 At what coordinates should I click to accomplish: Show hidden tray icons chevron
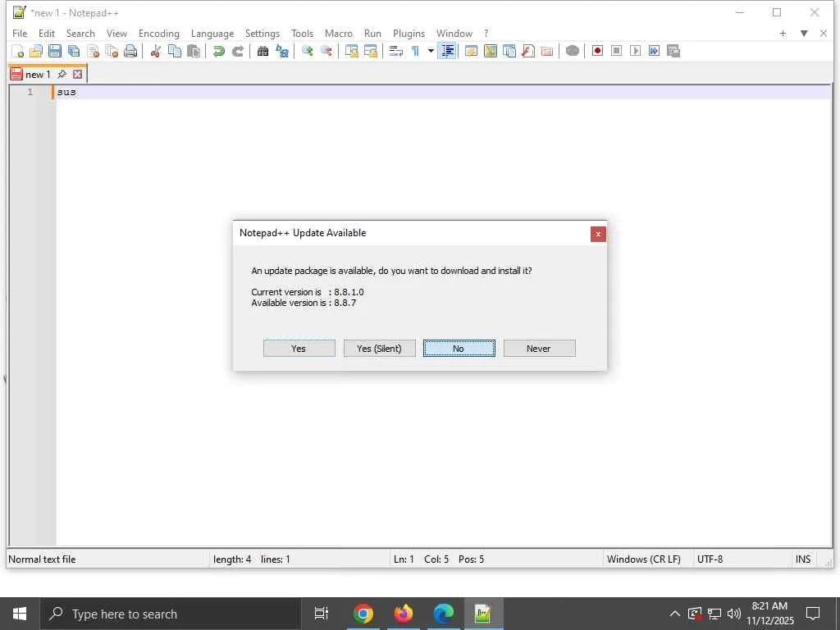675,614
